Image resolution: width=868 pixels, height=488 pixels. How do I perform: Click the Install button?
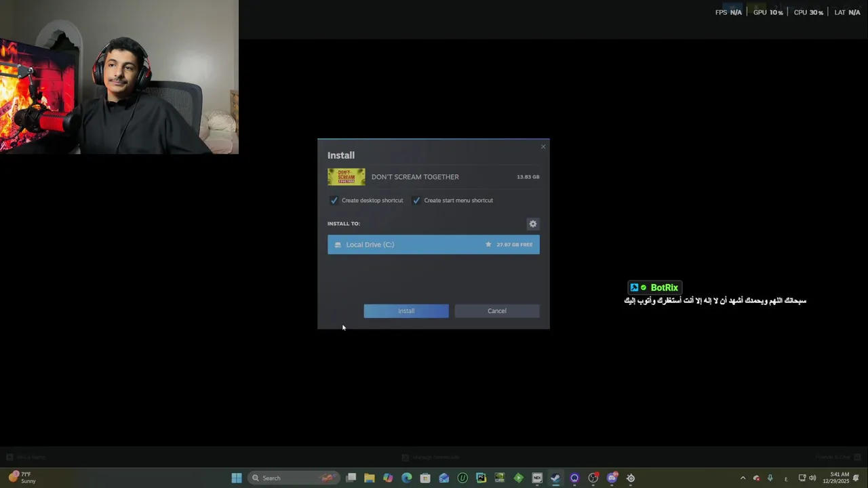pyautogui.click(x=406, y=311)
